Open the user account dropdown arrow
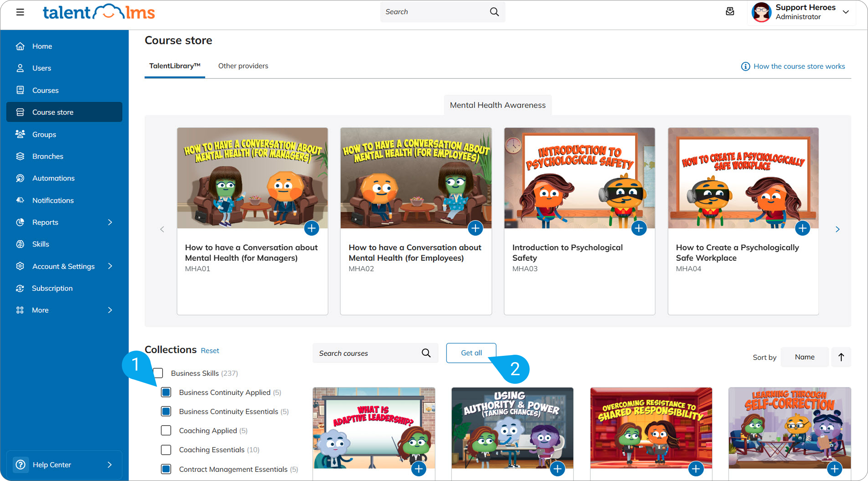Viewport: 868px width, 481px height. (x=846, y=12)
